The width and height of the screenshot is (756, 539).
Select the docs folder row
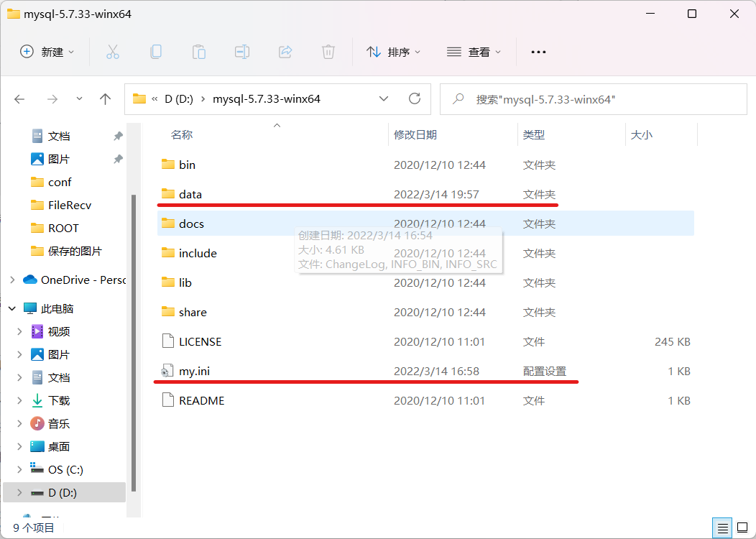425,224
